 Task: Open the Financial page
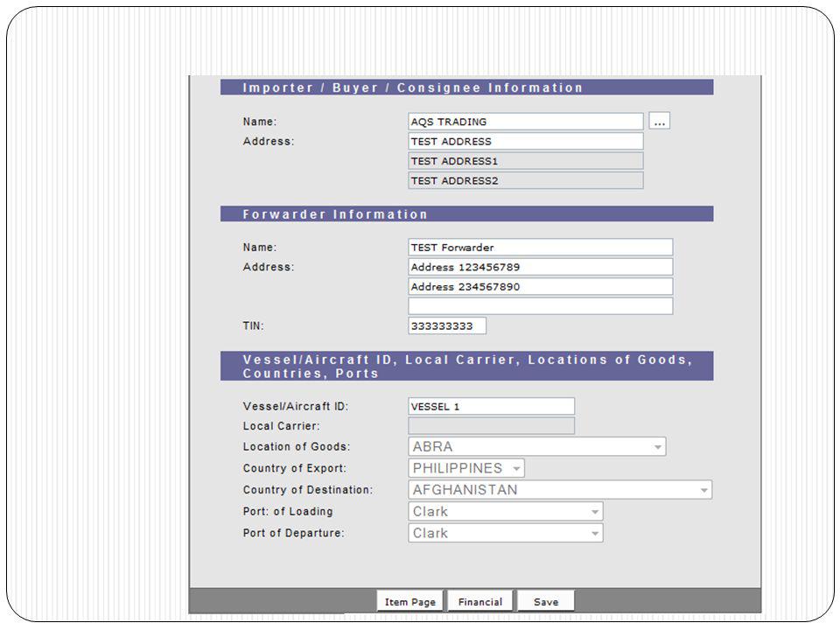click(x=480, y=602)
